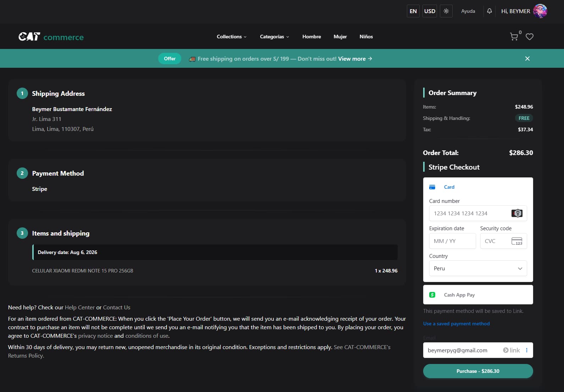This screenshot has height=392, width=564.
Task: Click the Stripe Checkout heading
Action: click(454, 167)
